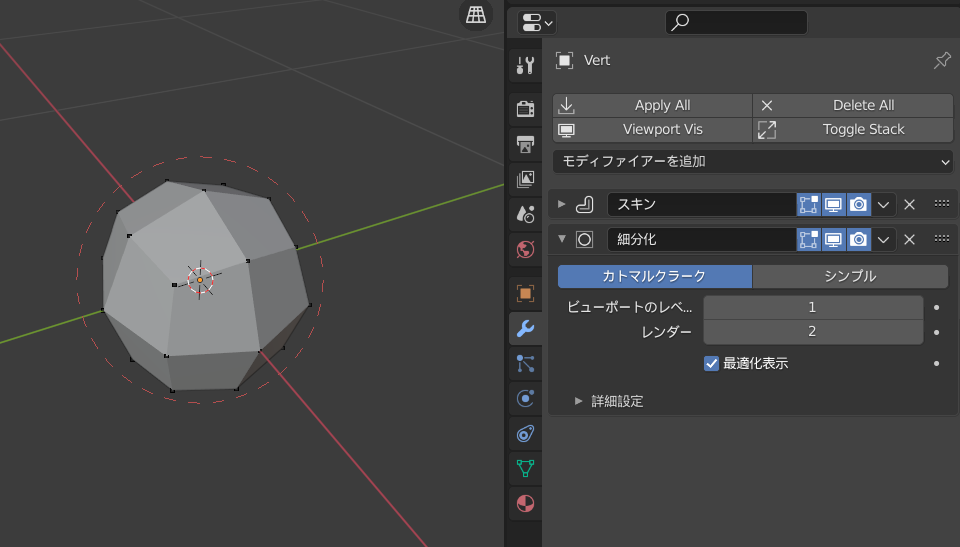Click the Viewport Vis button
This screenshot has width=960, height=547.
pos(653,129)
